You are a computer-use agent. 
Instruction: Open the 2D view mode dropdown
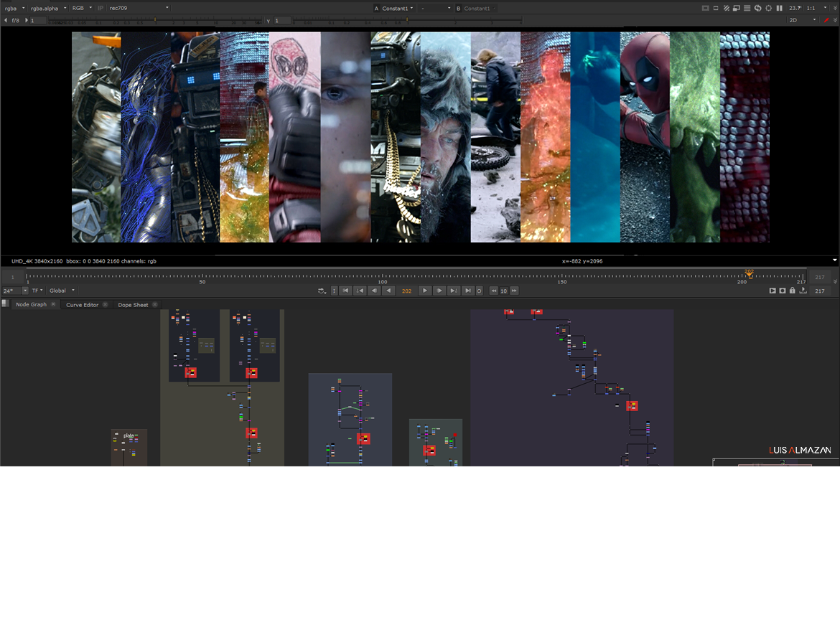coord(803,20)
